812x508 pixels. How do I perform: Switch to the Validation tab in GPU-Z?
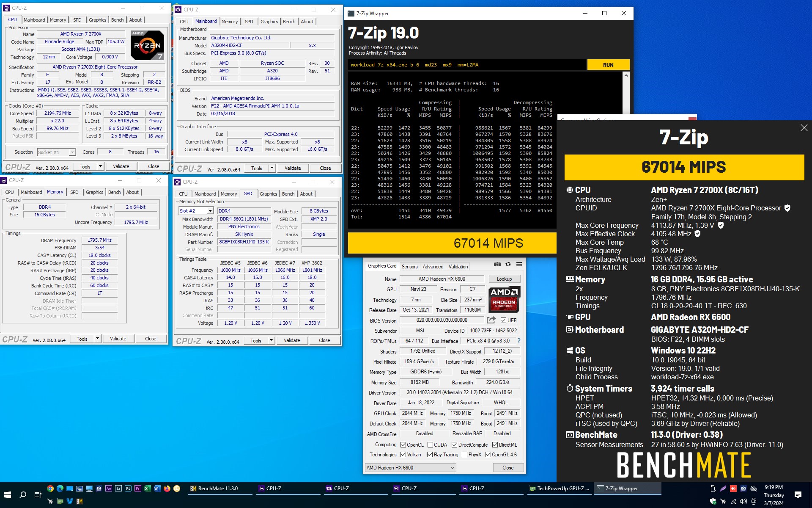[x=458, y=267]
